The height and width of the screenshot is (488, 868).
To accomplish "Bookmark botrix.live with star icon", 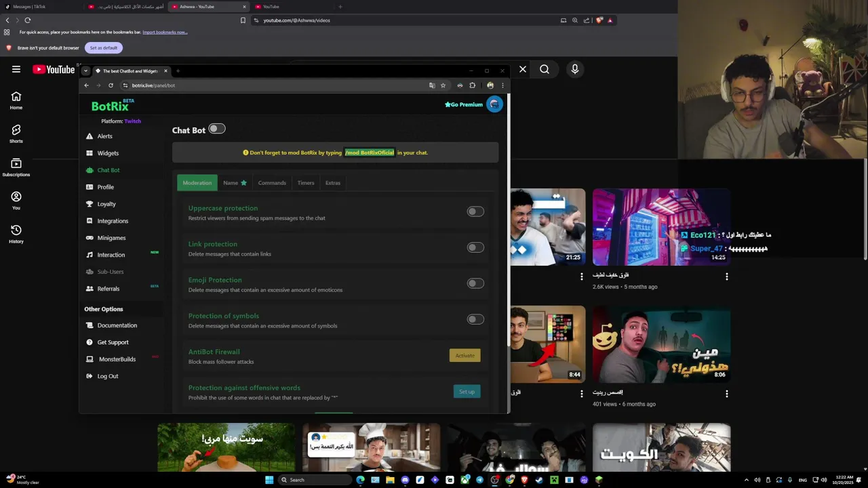I will coord(443,85).
